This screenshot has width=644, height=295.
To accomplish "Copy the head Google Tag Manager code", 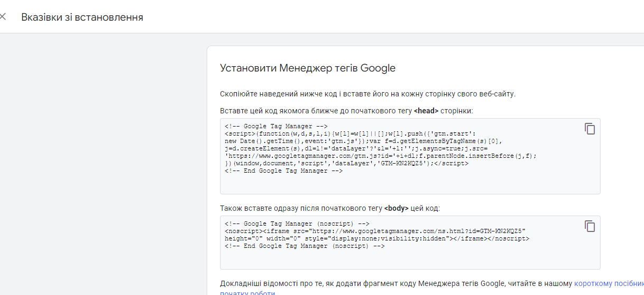I will tap(590, 129).
